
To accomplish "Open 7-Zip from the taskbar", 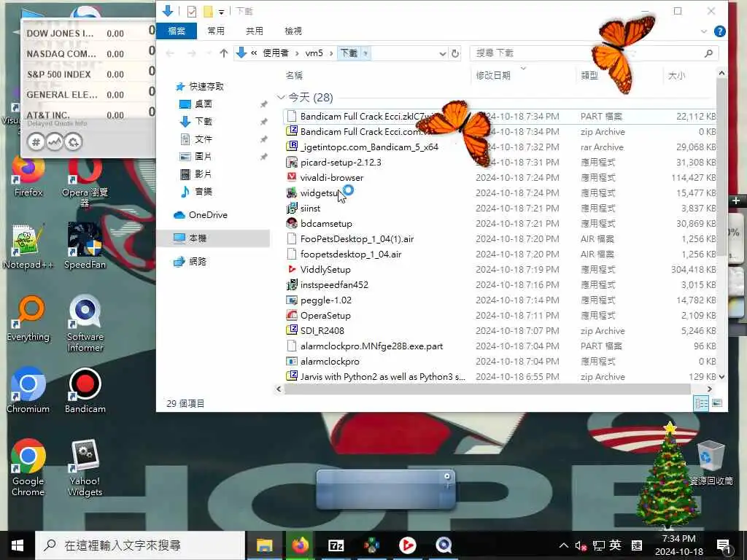I will click(336, 545).
